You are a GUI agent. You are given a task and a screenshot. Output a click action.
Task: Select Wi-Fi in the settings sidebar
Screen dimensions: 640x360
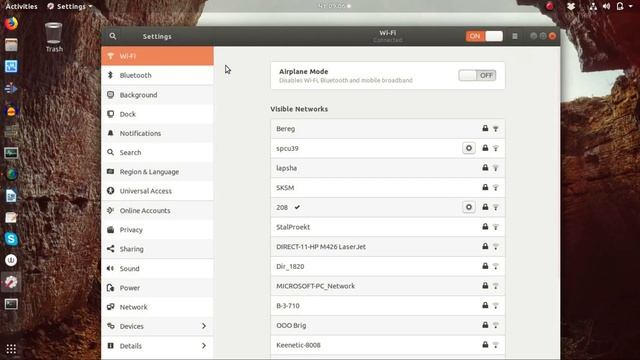point(158,56)
